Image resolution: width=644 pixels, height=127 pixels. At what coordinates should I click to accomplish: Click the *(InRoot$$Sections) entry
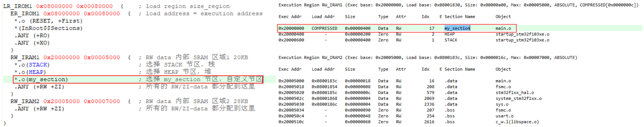(x=49, y=28)
